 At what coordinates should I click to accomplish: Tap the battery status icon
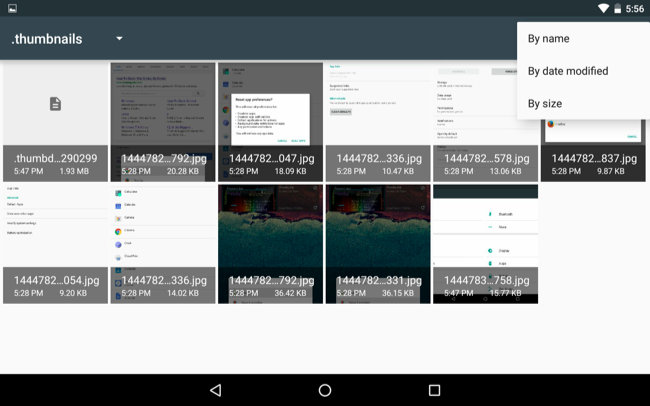point(618,8)
